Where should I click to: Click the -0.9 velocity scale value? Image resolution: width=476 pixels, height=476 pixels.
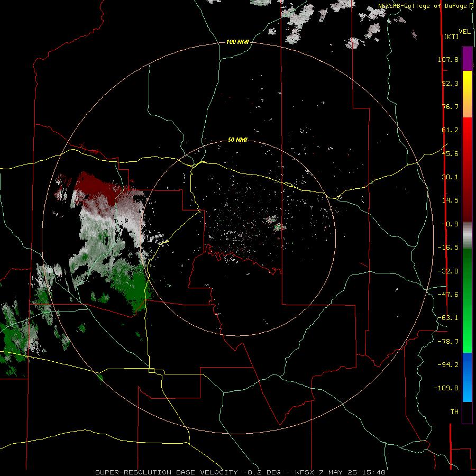point(450,224)
